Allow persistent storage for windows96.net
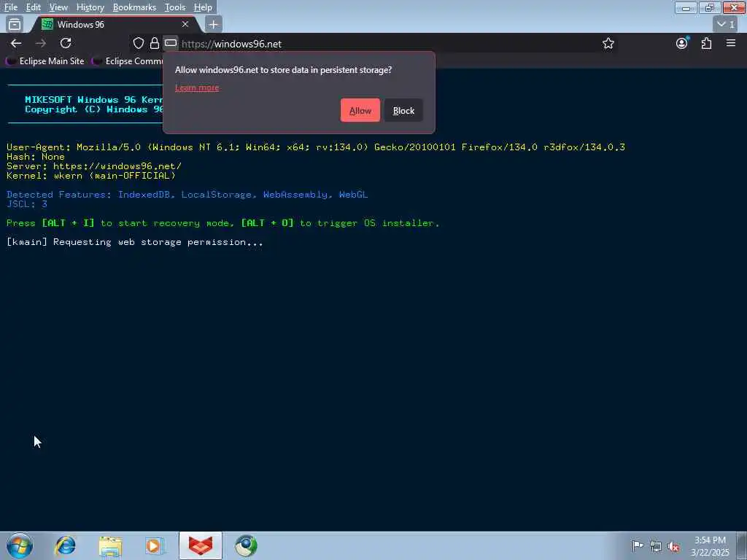747x560 pixels. coord(360,111)
